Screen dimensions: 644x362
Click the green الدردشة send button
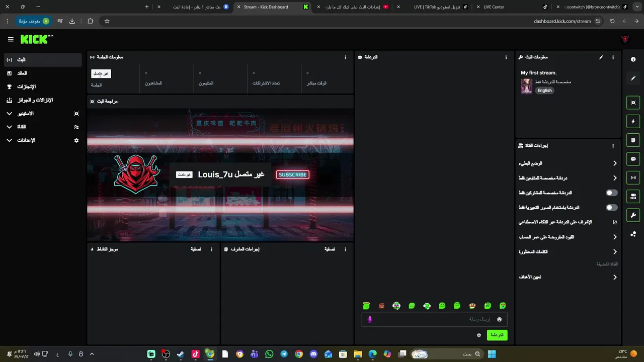[497, 335]
